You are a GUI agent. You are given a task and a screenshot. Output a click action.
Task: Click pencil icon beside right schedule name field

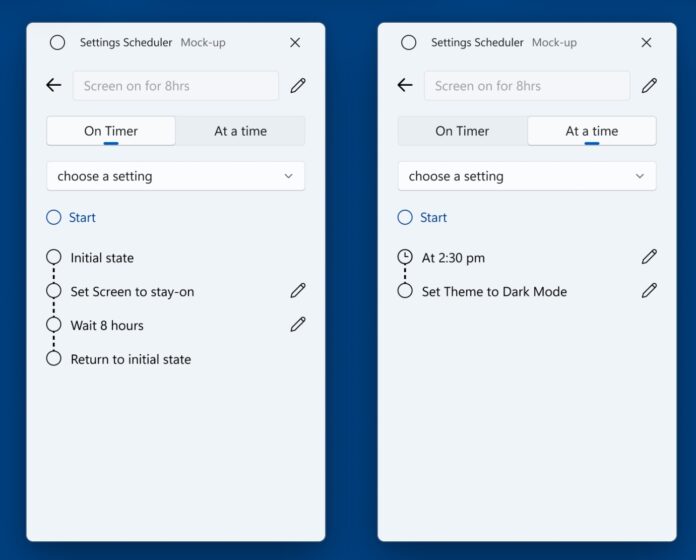(x=649, y=85)
